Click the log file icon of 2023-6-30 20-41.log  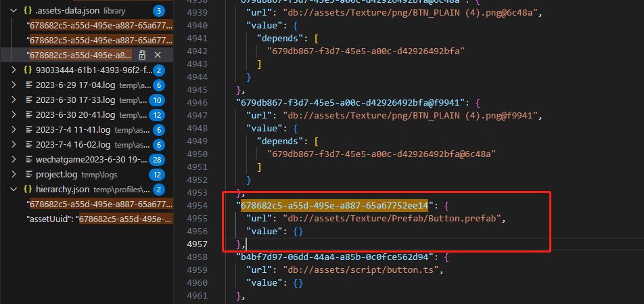(28, 114)
